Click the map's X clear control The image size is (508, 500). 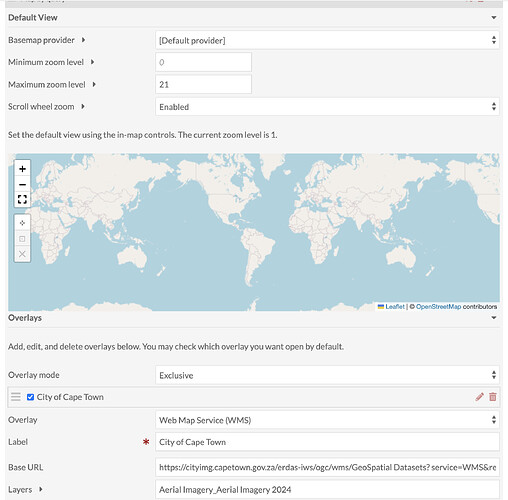22,254
